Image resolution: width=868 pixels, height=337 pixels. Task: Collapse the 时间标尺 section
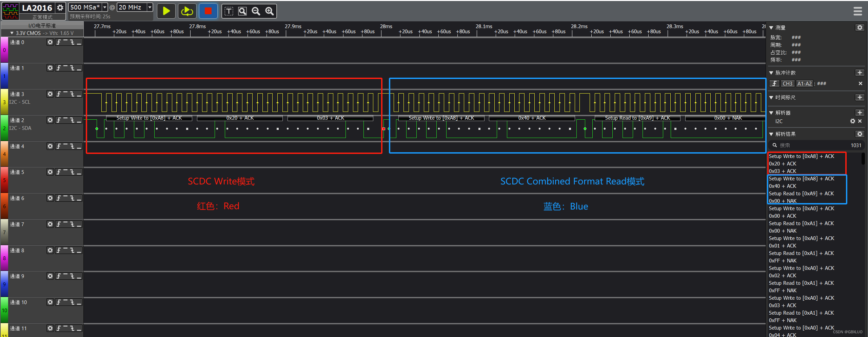tap(771, 97)
